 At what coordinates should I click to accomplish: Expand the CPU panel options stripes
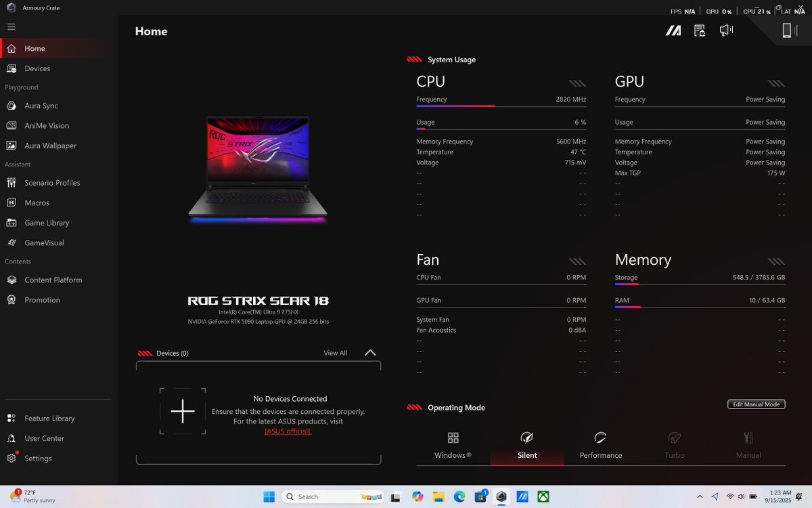(x=577, y=83)
